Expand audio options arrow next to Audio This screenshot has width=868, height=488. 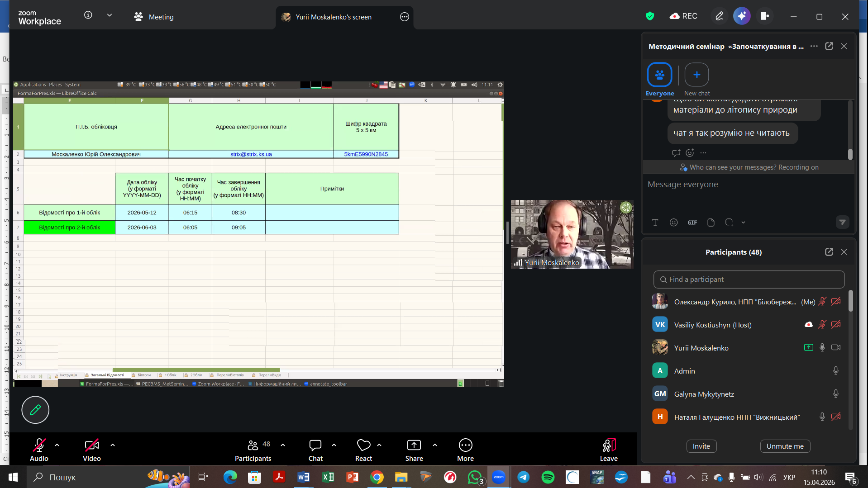pyautogui.click(x=57, y=445)
